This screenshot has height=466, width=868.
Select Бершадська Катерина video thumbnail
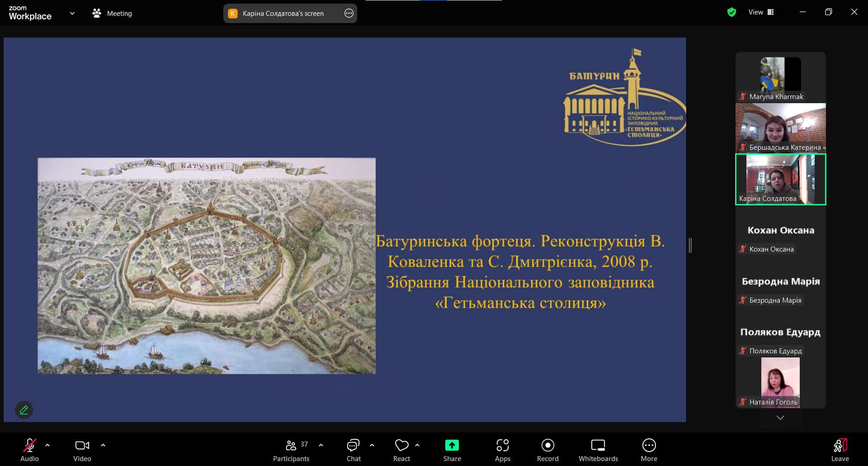tap(781, 128)
